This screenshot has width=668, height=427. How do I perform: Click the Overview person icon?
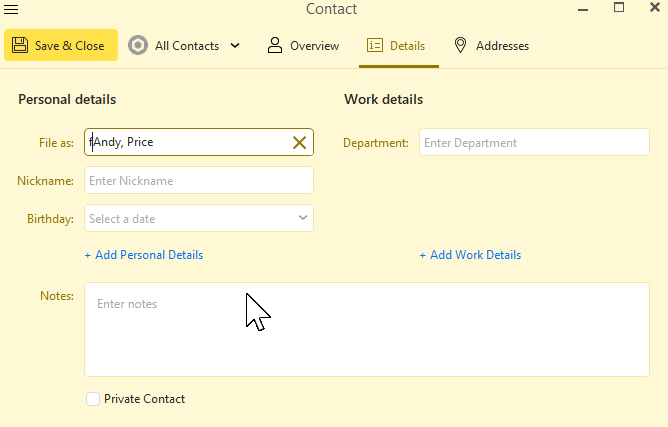point(275,45)
